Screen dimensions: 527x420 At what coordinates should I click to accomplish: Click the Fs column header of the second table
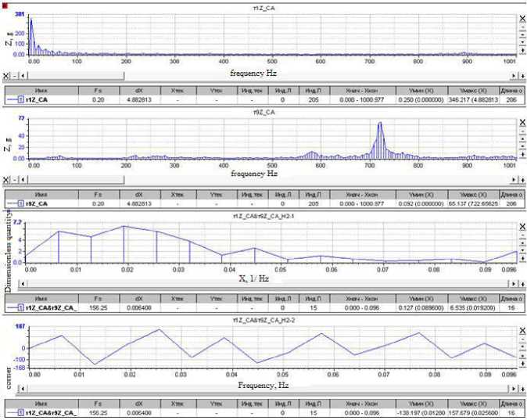(x=99, y=195)
